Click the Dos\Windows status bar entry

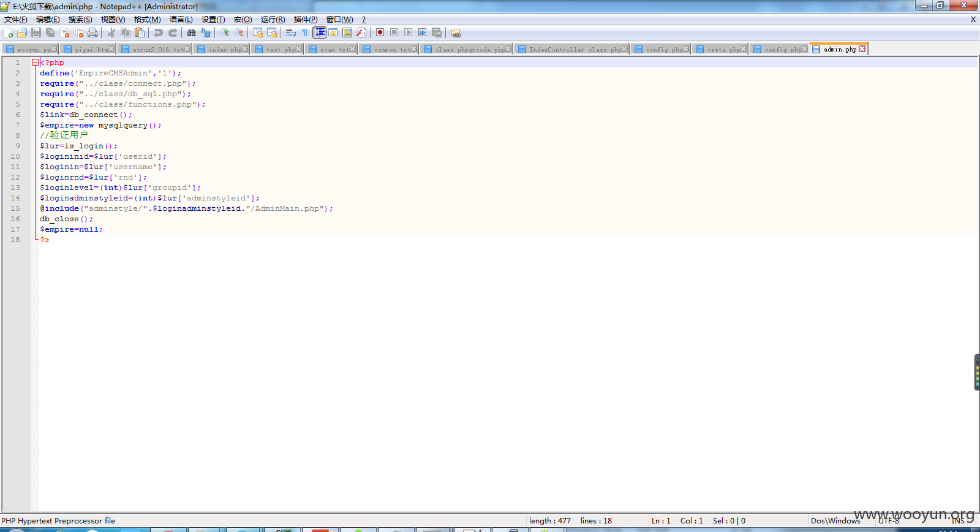click(835, 521)
